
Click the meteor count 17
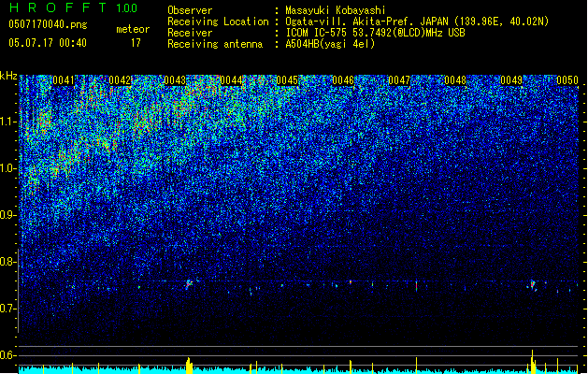click(136, 43)
